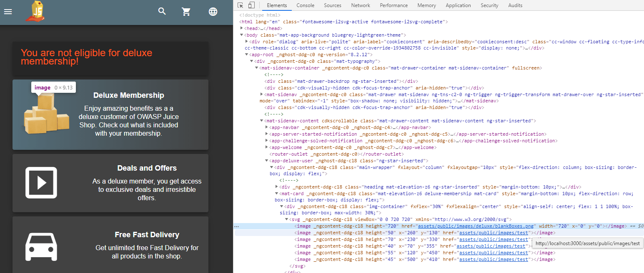Select the html lang="en" line
This screenshot has height=273, width=644.
click(x=343, y=22)
